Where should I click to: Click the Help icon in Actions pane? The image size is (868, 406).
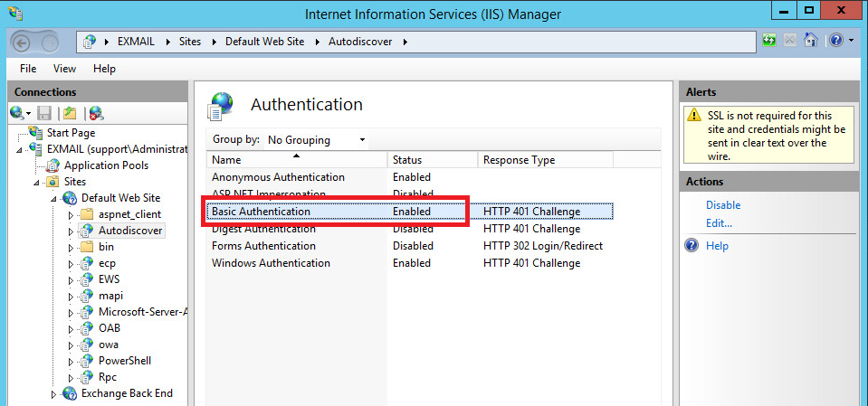pyautogui.click(x=692, y=246)
